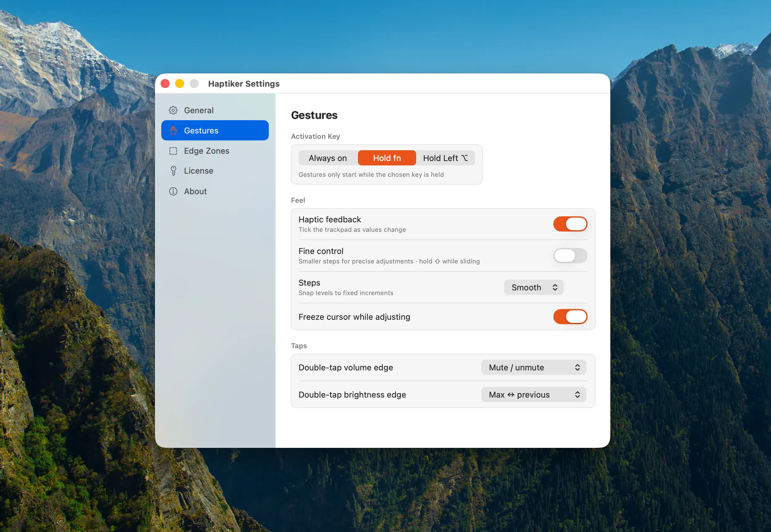Turn off Haptic feedback switch

(x=570, y=224)
